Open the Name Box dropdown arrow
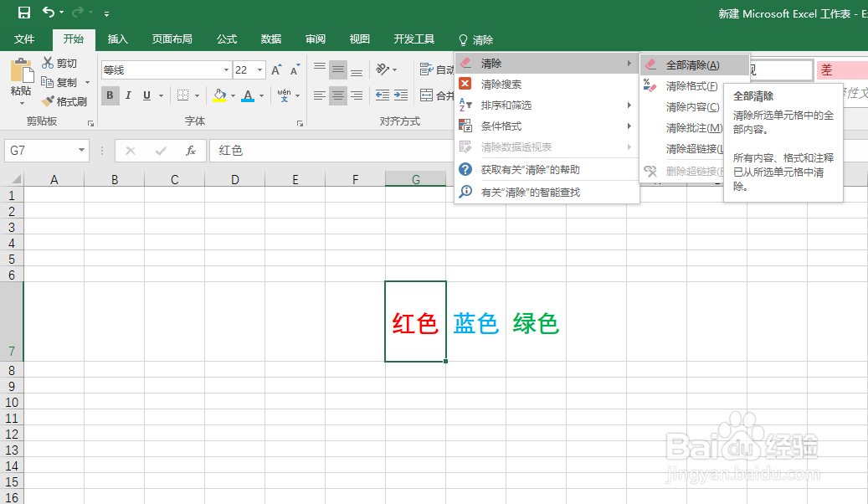This screenshot has width=868, height=504. [x=81, y=150]
